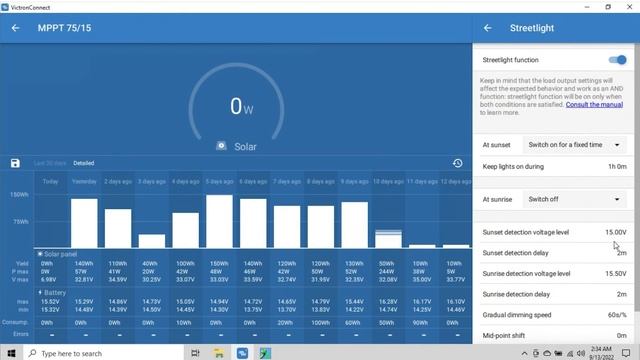Open Task View on the taskbar
Image resolution: width=640 pixels, height=360 pixels.
pos(195,353)
